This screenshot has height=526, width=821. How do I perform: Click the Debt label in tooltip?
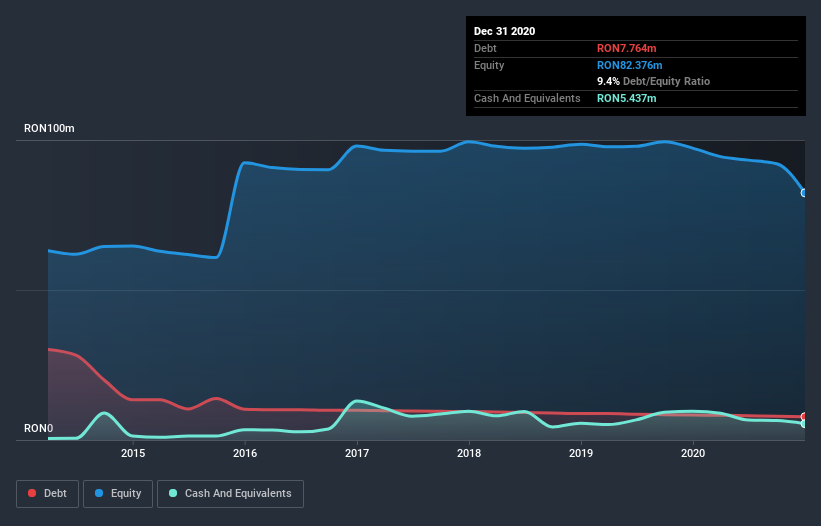pyautogui.click(x=485, y=48)
